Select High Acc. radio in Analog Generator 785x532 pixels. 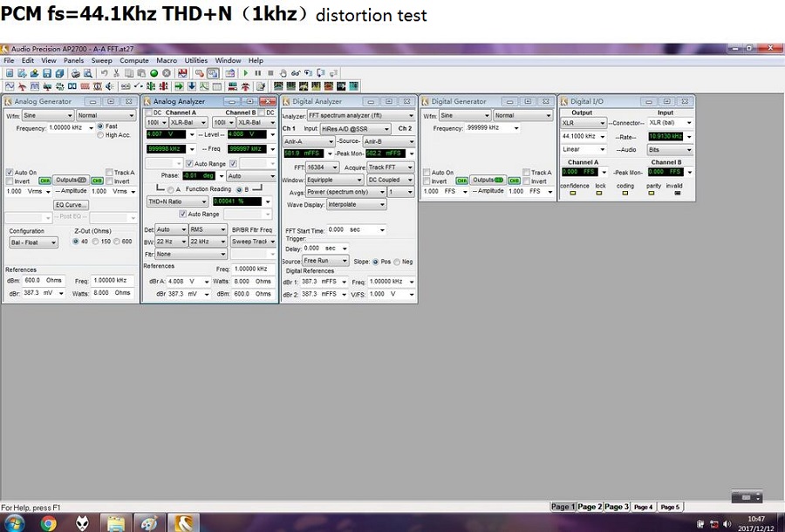(x=100, y=135)
